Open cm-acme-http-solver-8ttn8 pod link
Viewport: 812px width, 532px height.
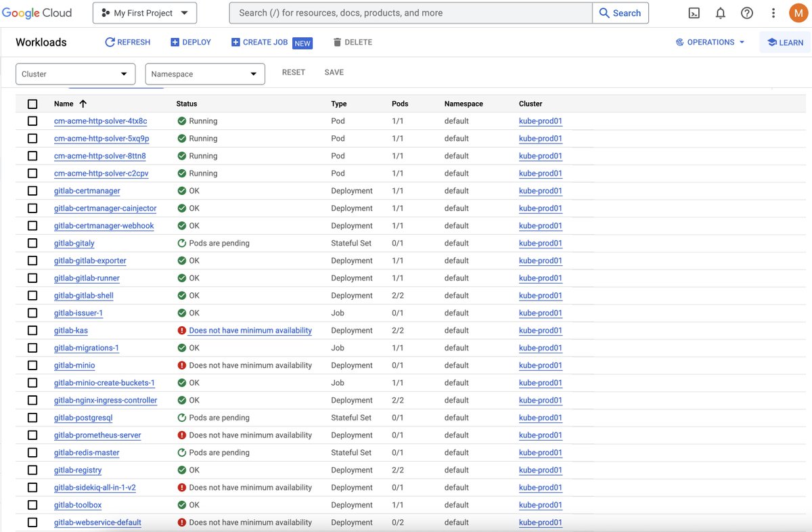click(x=100, y=156)
